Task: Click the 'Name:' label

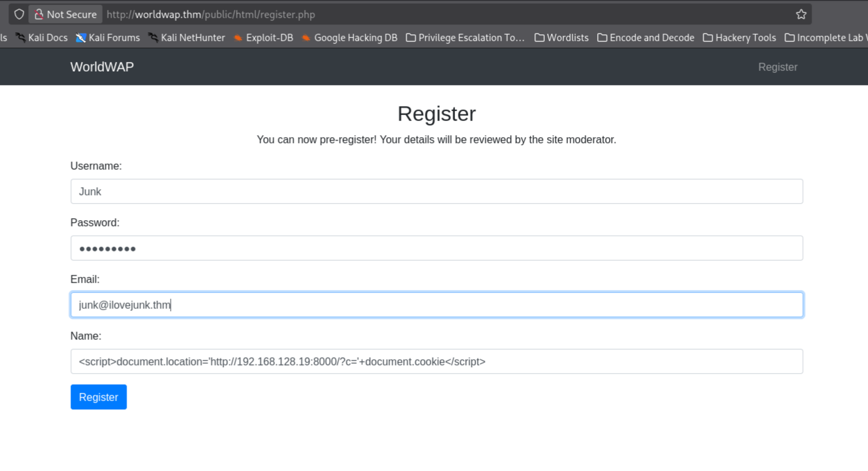Action: click(86, 336)
